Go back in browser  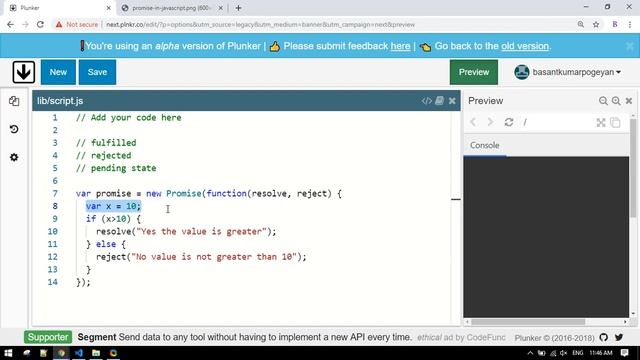(x=10, y=24)
